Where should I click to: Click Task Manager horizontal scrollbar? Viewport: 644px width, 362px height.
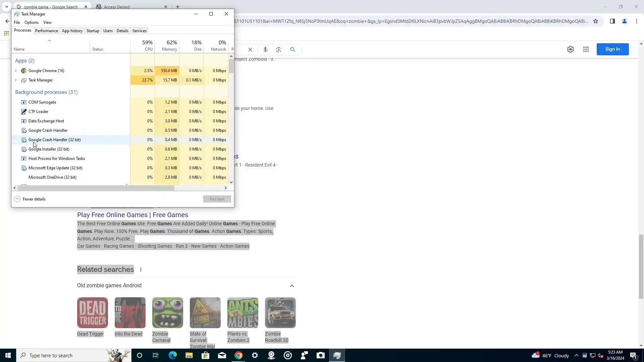tap(96, 188)
